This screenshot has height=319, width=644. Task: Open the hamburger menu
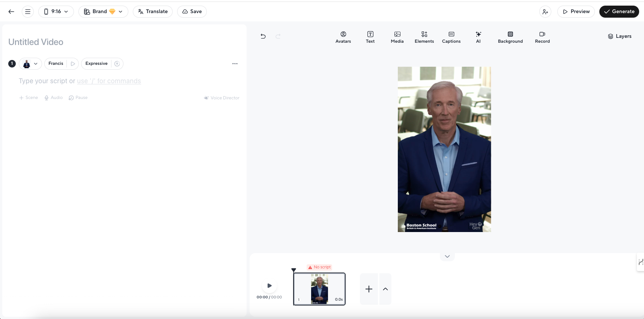pos(28,12)
